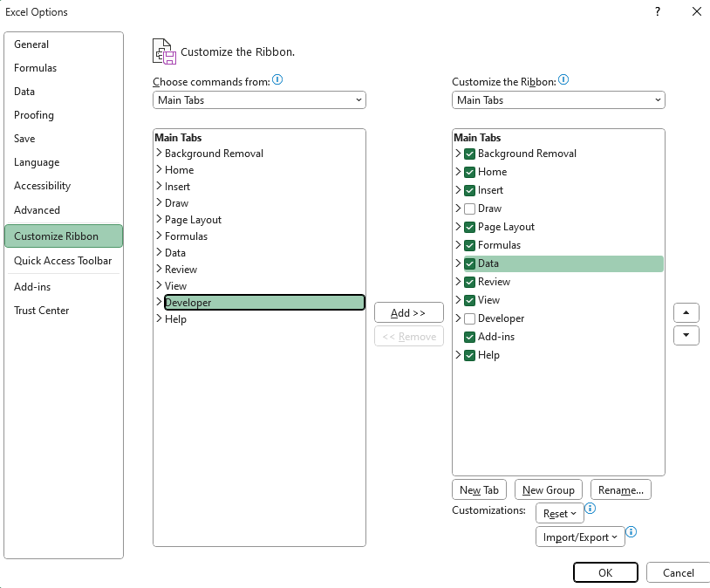Add the Developer tab using Add button
Viewport: 710px width, 588px height.
[408, 312]
